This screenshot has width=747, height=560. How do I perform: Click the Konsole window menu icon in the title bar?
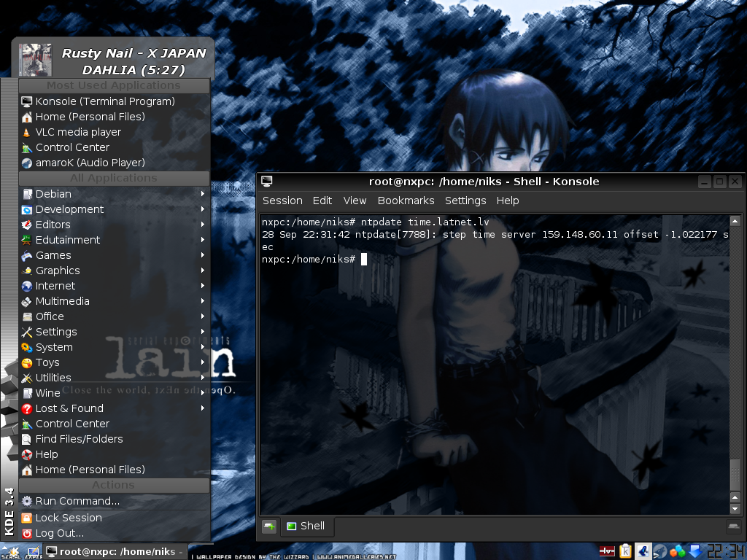coord(267,182)
